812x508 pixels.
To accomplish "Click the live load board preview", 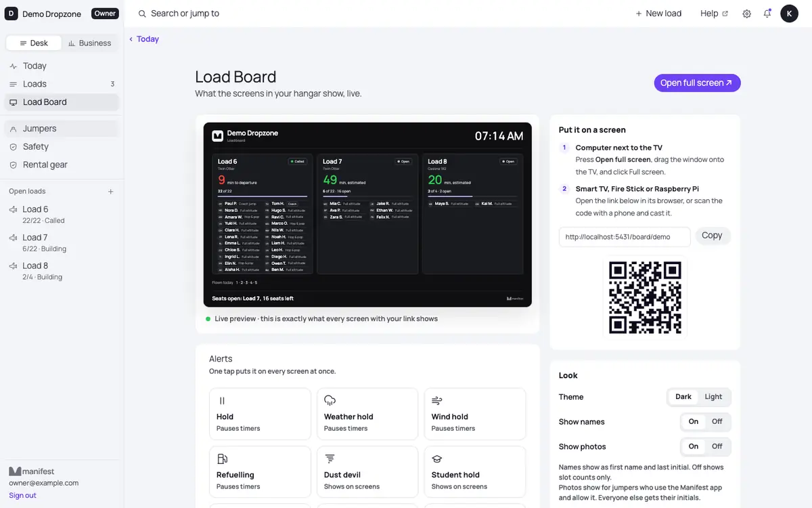I will point(367,215).
